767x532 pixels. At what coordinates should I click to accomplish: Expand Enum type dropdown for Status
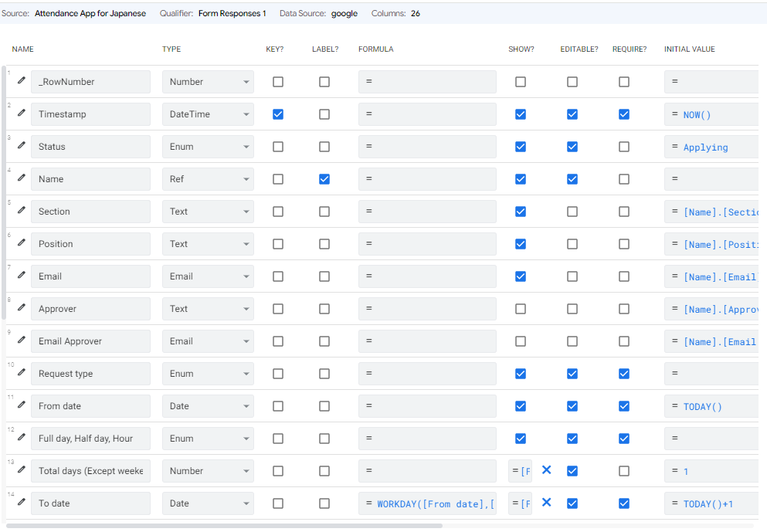coord(208,147)
